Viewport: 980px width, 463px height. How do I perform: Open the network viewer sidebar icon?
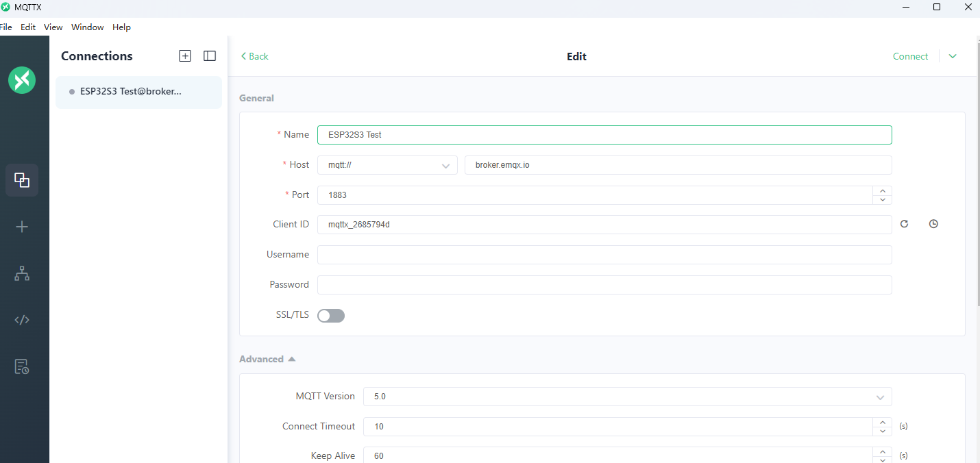(22, 273)
